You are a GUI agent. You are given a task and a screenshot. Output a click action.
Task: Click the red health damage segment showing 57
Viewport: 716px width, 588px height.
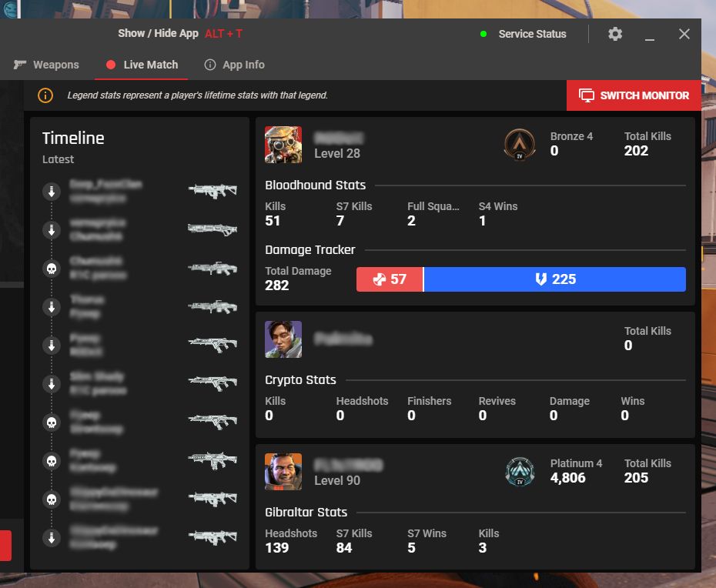coord(390,279)
